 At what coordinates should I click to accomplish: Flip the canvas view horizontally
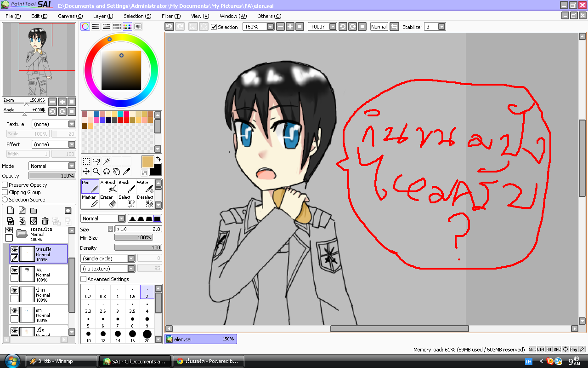(394, 27)
